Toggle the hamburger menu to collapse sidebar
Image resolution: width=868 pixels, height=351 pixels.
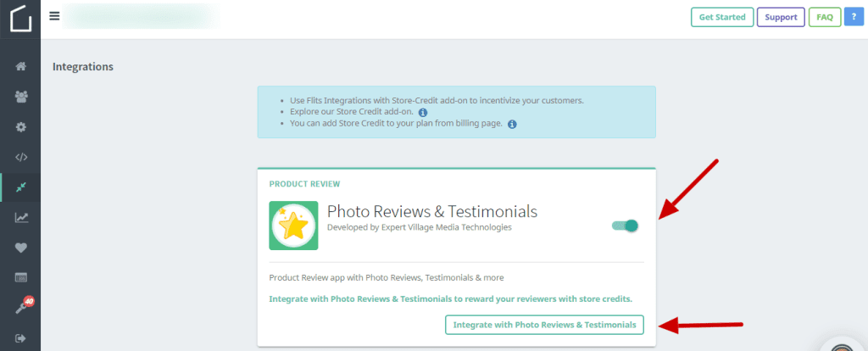(55, 15)
